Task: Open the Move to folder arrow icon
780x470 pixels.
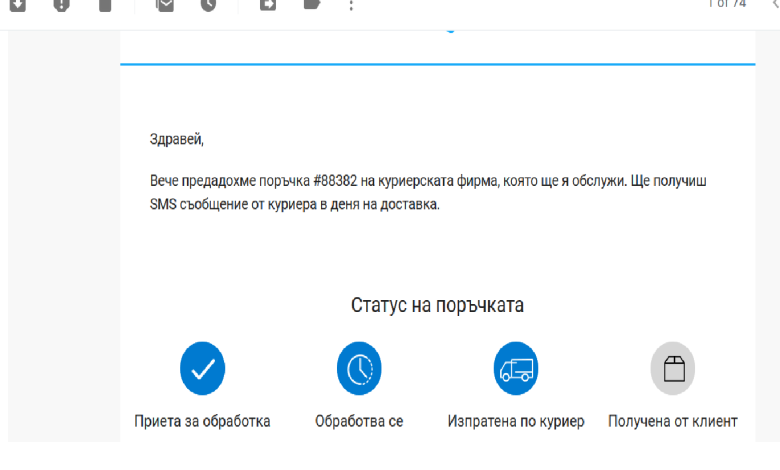Action: 268,5
